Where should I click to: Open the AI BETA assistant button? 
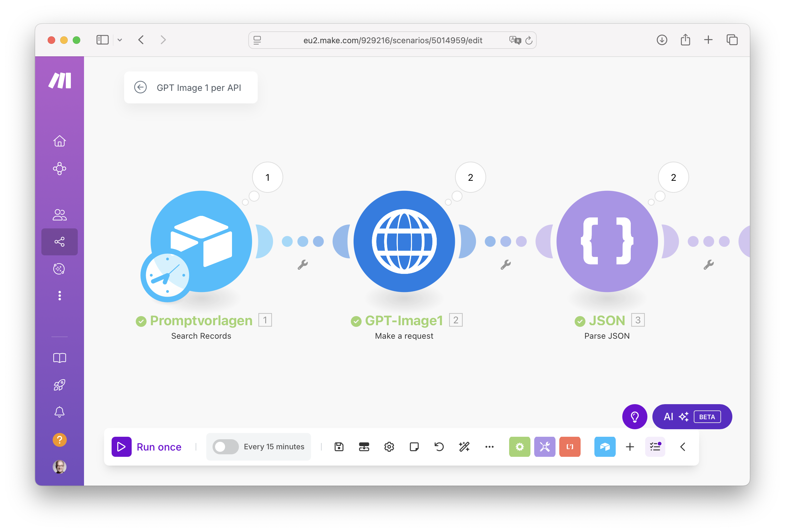click(x=692, y=417)
